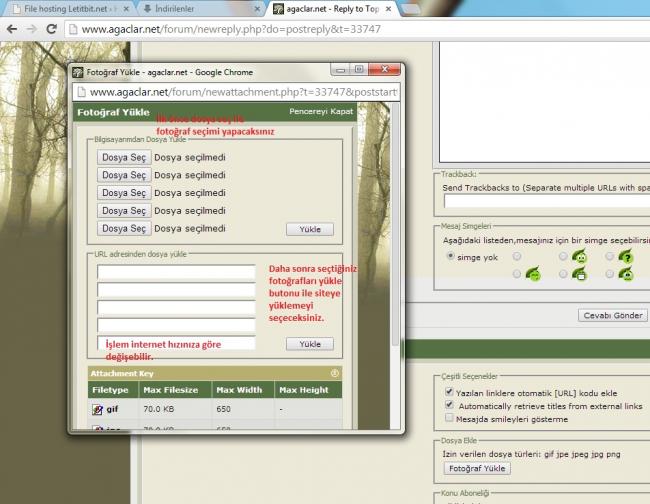Collapse the Attachment Key section

[335, 373]
